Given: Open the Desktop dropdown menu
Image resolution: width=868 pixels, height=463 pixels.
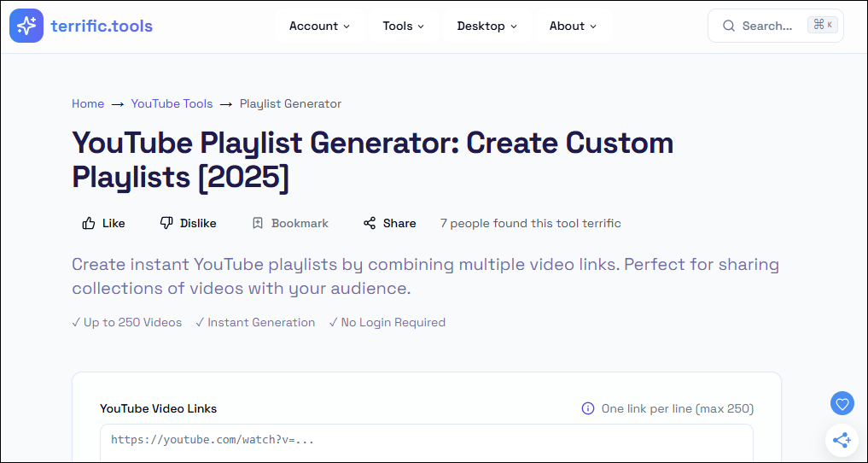Looking at the screenshot, I should point(486,26).
